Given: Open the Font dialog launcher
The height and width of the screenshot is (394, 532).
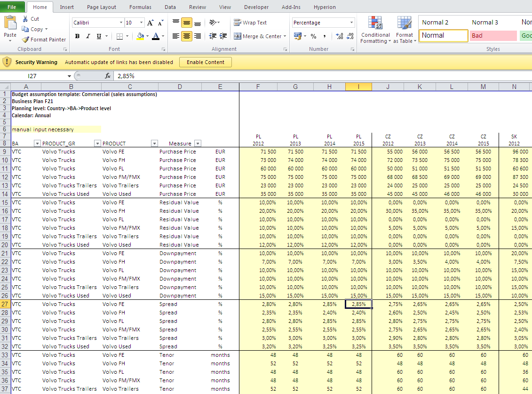Looking at the screenshot, I should coord(164,49).
